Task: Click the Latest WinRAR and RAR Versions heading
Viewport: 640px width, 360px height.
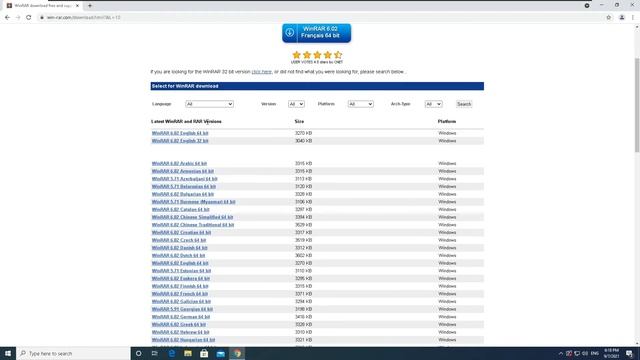Action: click(x=186, y=122)
